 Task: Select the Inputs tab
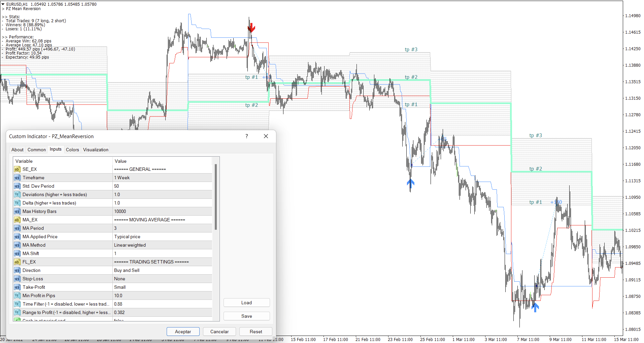[x=56, y=149]
